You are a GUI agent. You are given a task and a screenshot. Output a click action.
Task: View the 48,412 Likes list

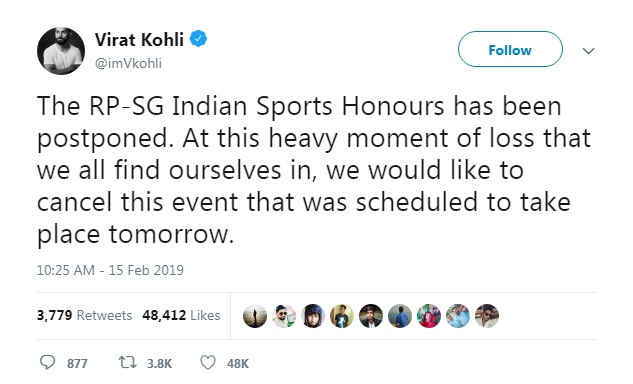pyautogui.click(x=181, y=315)
